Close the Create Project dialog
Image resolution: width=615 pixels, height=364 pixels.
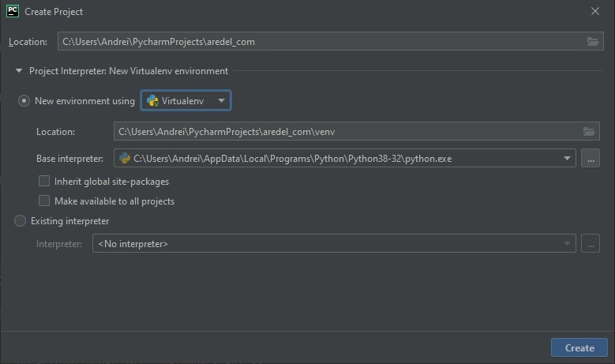(595, 11)
